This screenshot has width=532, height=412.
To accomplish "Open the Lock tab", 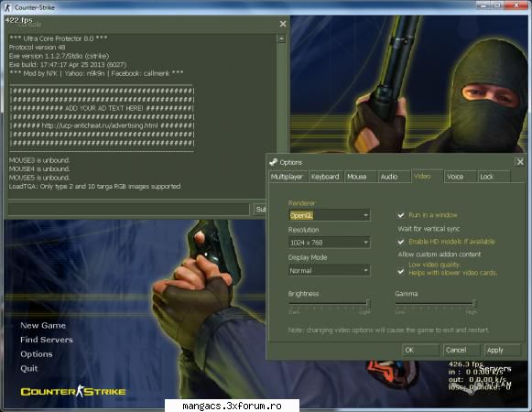I will pyautogui.click(x=494, y=177).
